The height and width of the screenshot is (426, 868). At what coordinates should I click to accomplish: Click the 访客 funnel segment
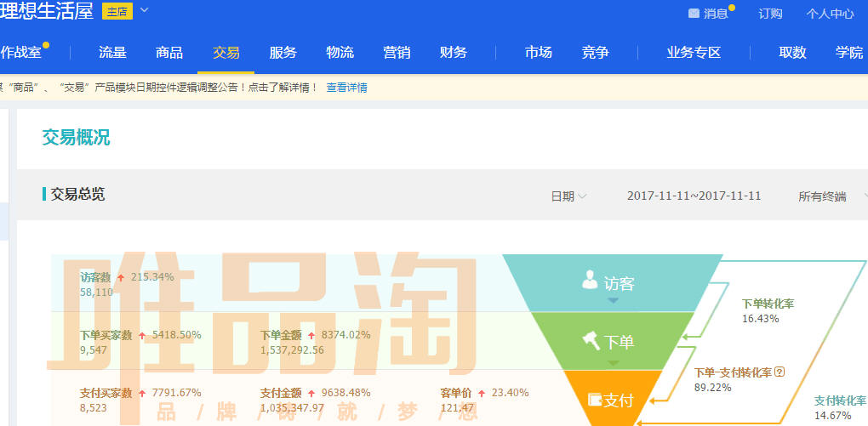(x=612, y=282)
